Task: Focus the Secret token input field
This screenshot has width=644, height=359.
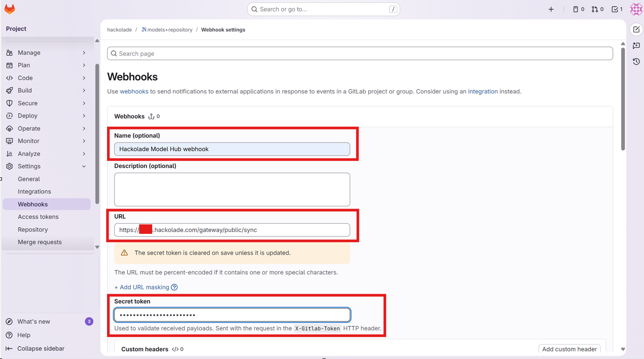Action: 232,314
